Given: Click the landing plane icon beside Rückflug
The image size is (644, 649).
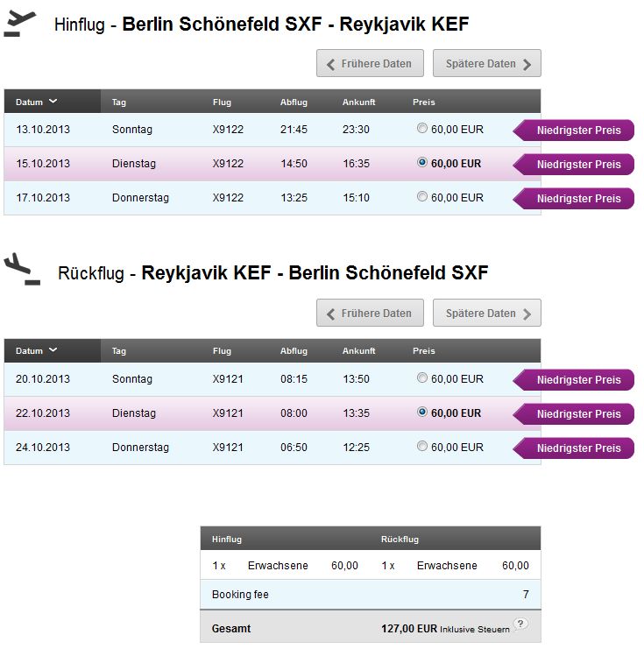Looking at the screenshot, I should click(x=22, y=269).
